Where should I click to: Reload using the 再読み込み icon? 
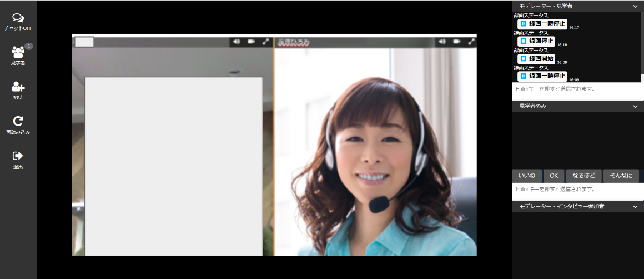tap(18, 122)
